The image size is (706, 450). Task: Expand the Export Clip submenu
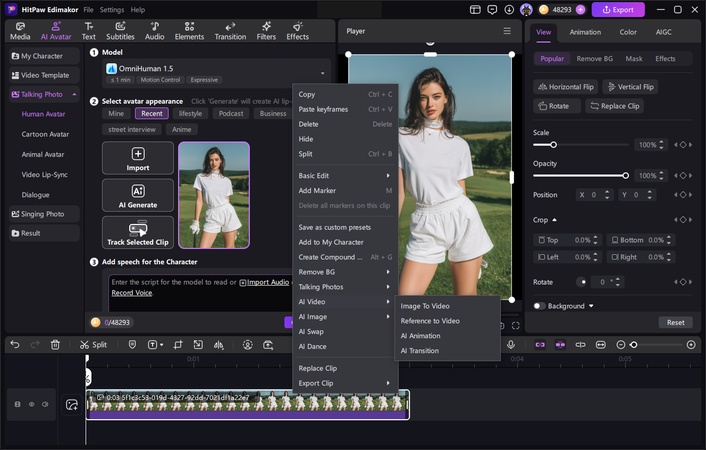[345, 383]
